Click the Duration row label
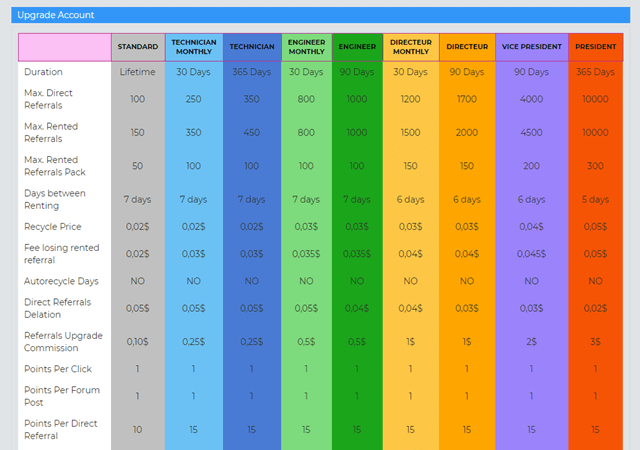640x450 pixels. (43, 72)
